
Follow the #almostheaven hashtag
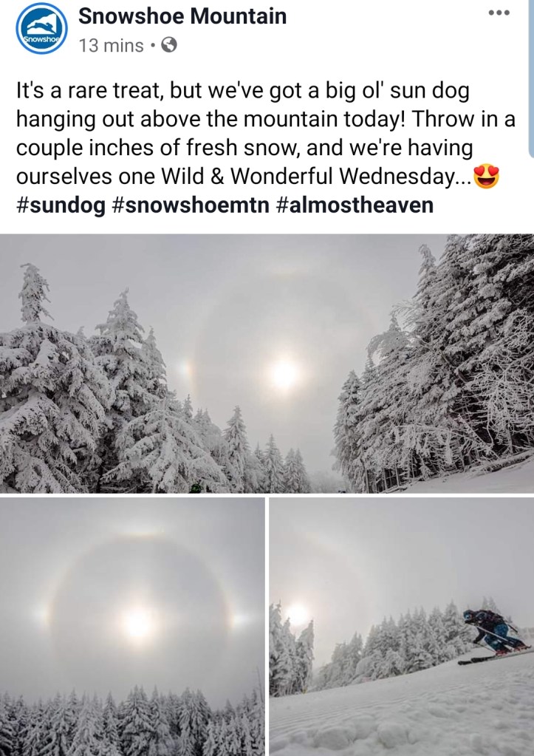pyautogui.click(x=355, y=205)
